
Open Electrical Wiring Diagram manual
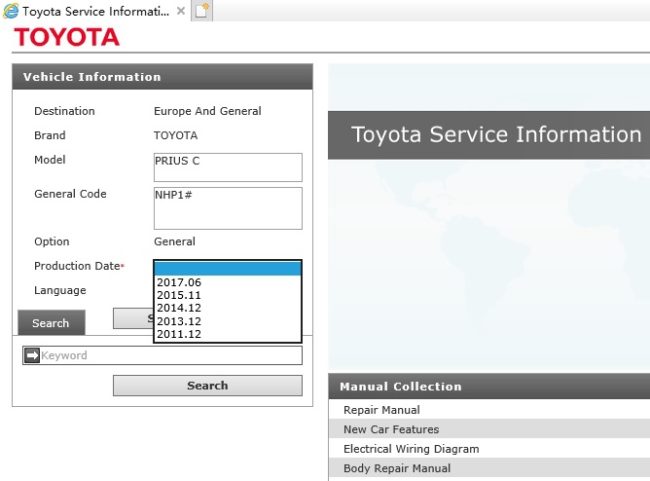[x=411, y=449]
